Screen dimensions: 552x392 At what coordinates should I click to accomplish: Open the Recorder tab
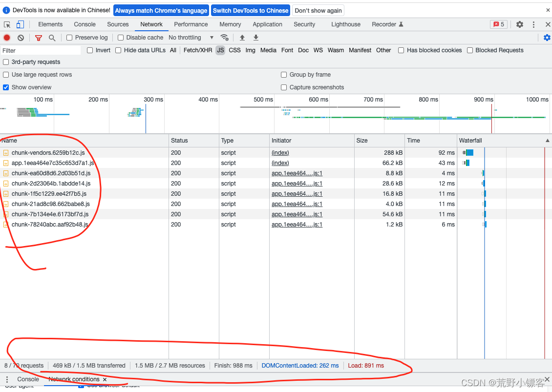pyautogui.click(x=387, y=24)
